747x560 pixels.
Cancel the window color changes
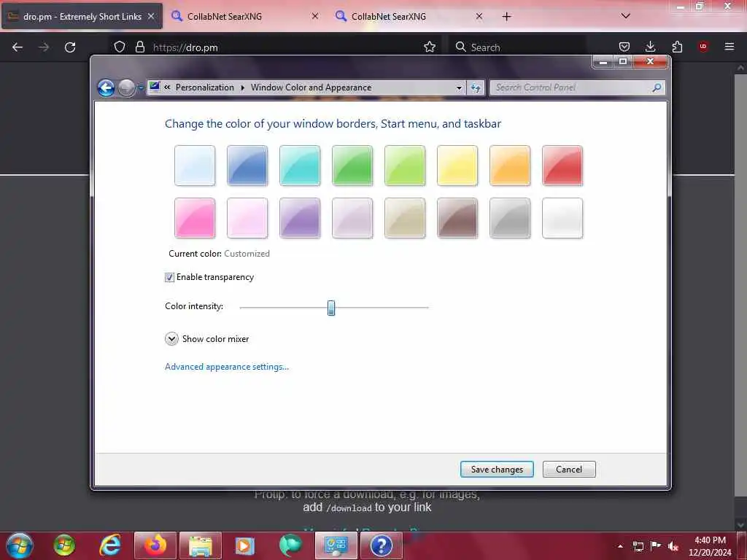coord(569,469)
